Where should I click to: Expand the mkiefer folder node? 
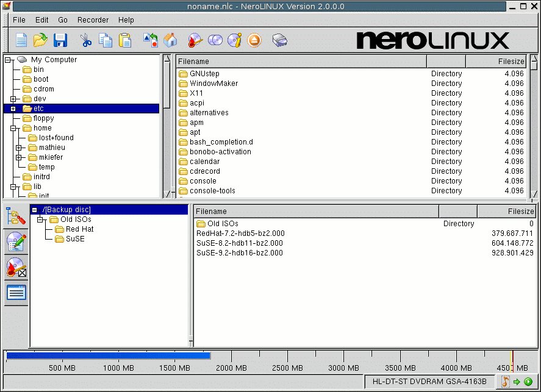click(19, 157)
